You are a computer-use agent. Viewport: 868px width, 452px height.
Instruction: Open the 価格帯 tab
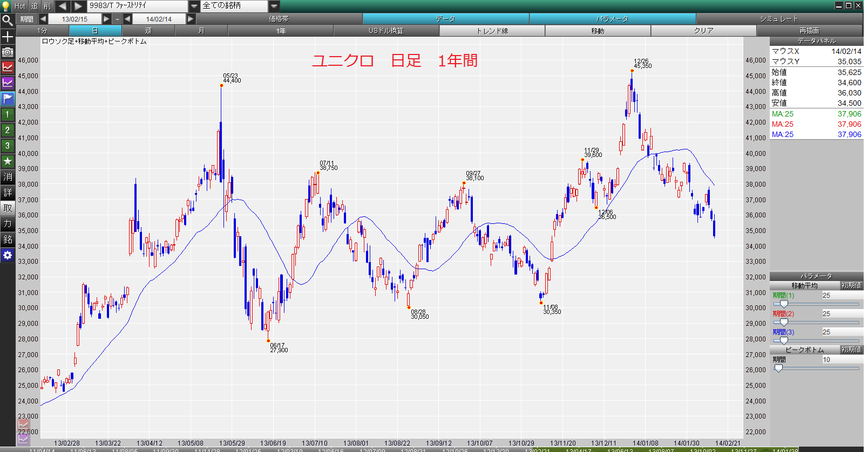(x=279, y=19)
